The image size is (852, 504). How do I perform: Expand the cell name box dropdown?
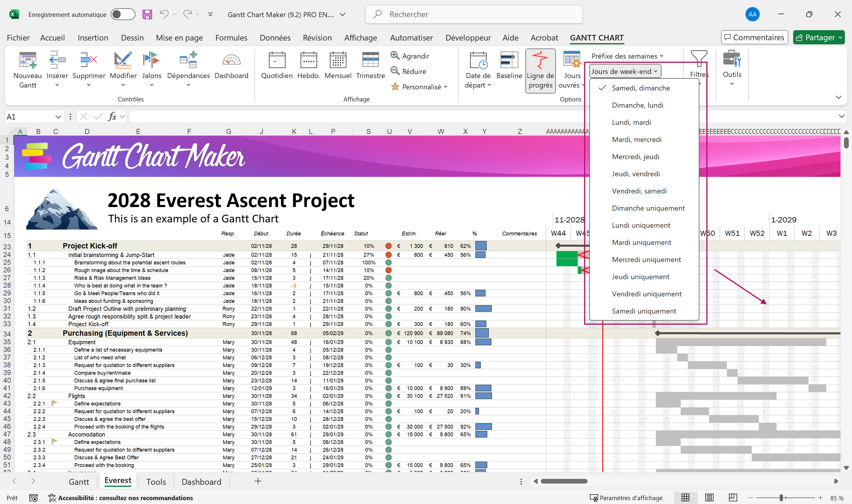(58, 117)
